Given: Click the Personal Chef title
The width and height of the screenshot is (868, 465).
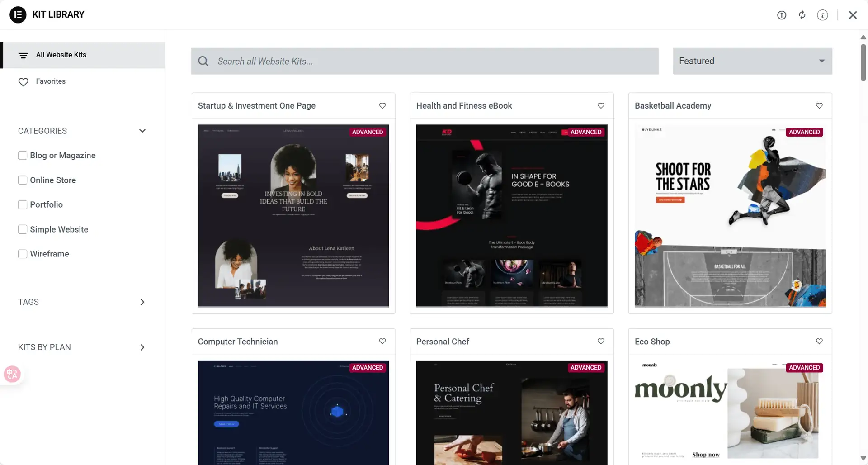Looking at the screenshot, I should coord(443,342).
